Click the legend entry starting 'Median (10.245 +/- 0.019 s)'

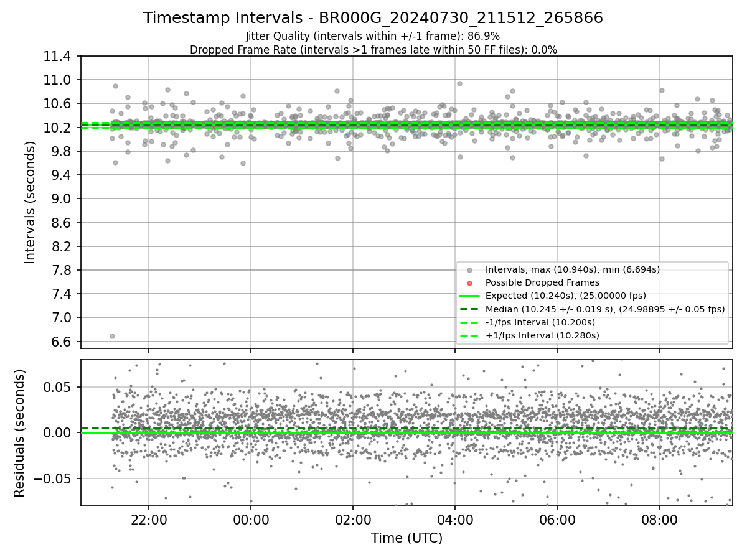(x=605, y=309)
